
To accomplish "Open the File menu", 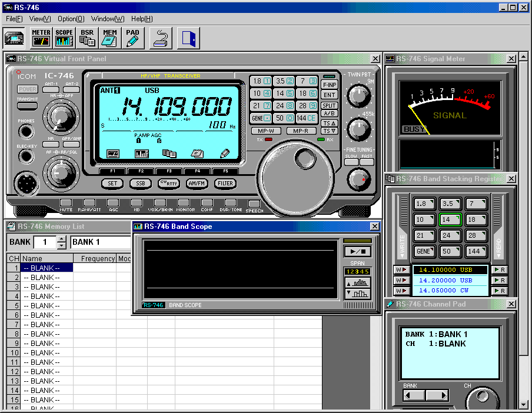I will tap(14, 19).
